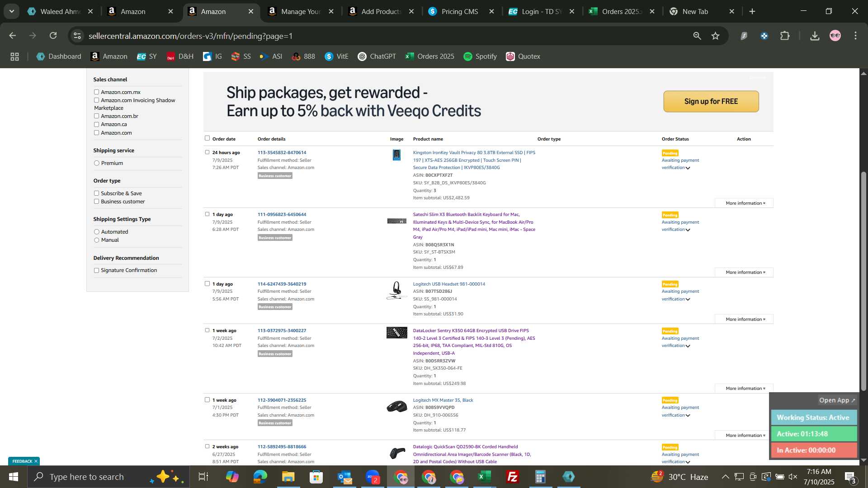The image size is (868, 488).
Task: Open the Spotify bookmark
Action: pos(480,56)
